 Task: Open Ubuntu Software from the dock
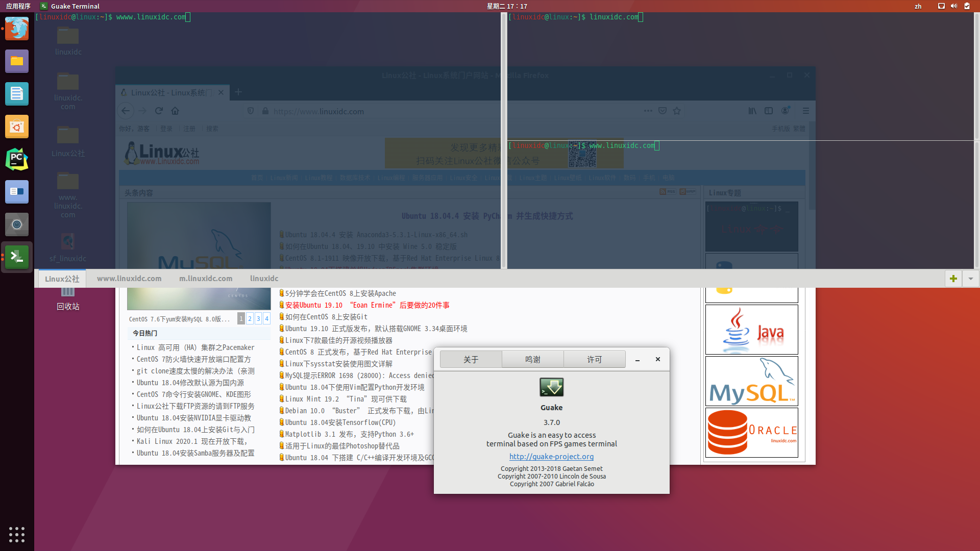click(17, 127)
